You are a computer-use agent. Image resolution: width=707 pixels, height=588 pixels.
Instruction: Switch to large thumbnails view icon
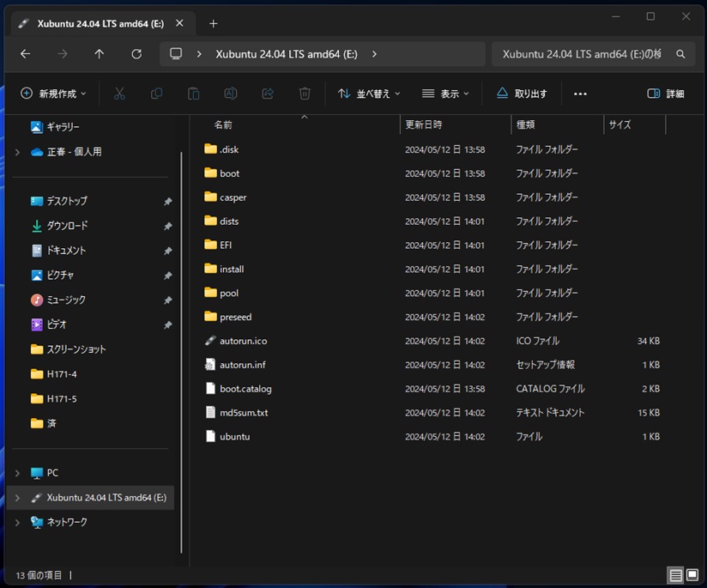tap(692, 575)
